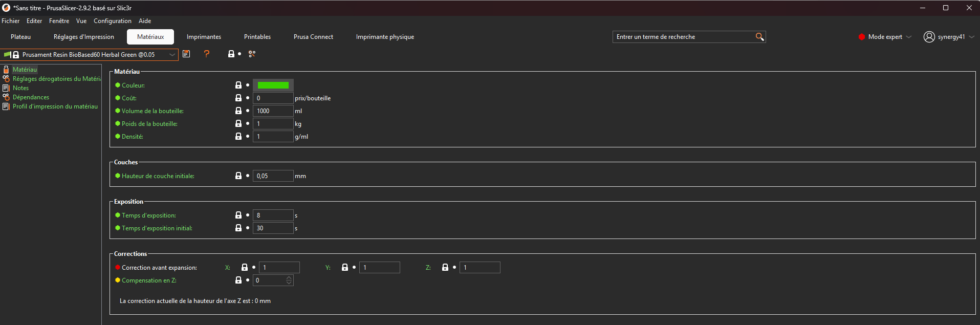Open the Fichier menu

tap(10, 21)
